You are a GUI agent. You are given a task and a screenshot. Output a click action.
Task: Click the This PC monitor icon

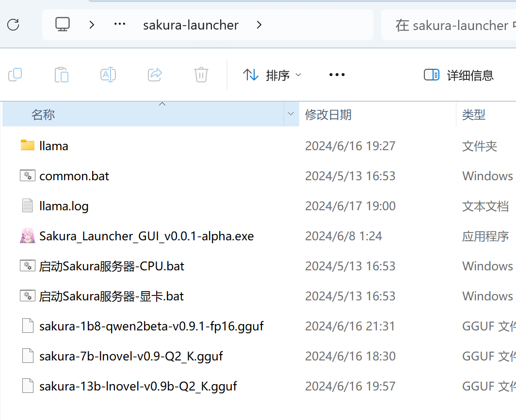tap(63, 25)
